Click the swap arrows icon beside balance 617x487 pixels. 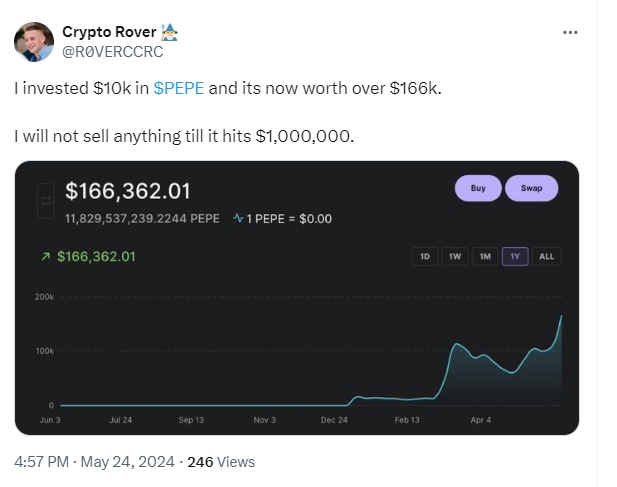[46, 201]
